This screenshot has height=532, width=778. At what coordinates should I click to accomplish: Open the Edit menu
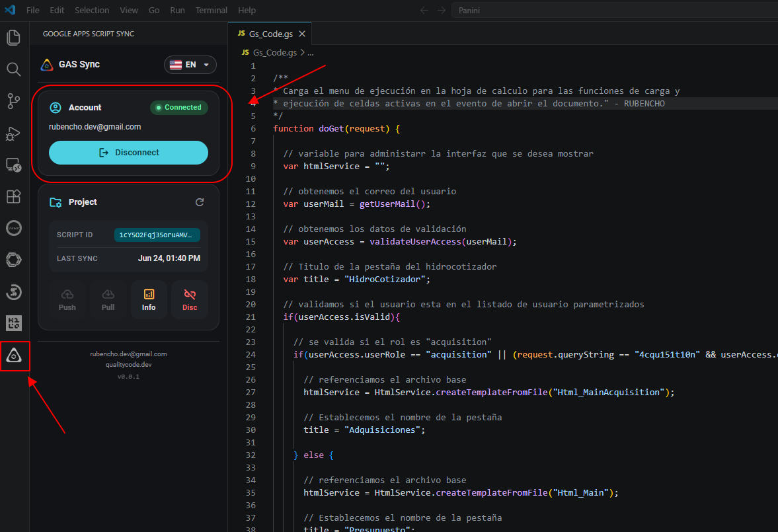tap(57, 10)
